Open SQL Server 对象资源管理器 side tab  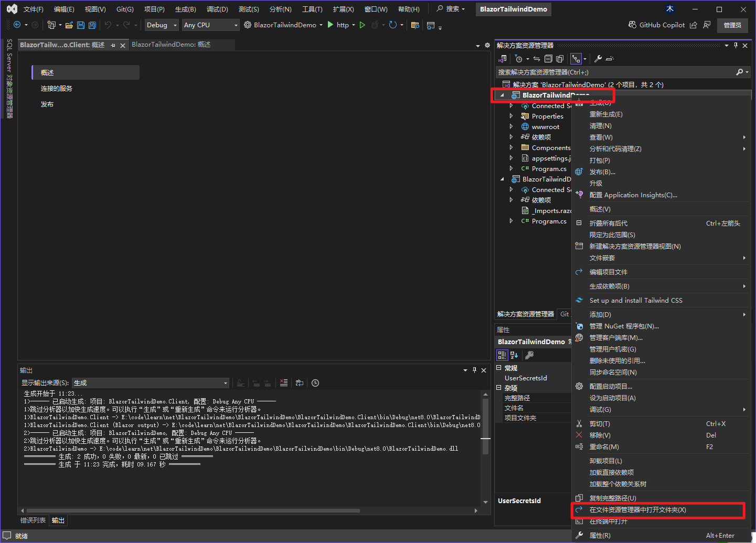[x=9, y=79]
